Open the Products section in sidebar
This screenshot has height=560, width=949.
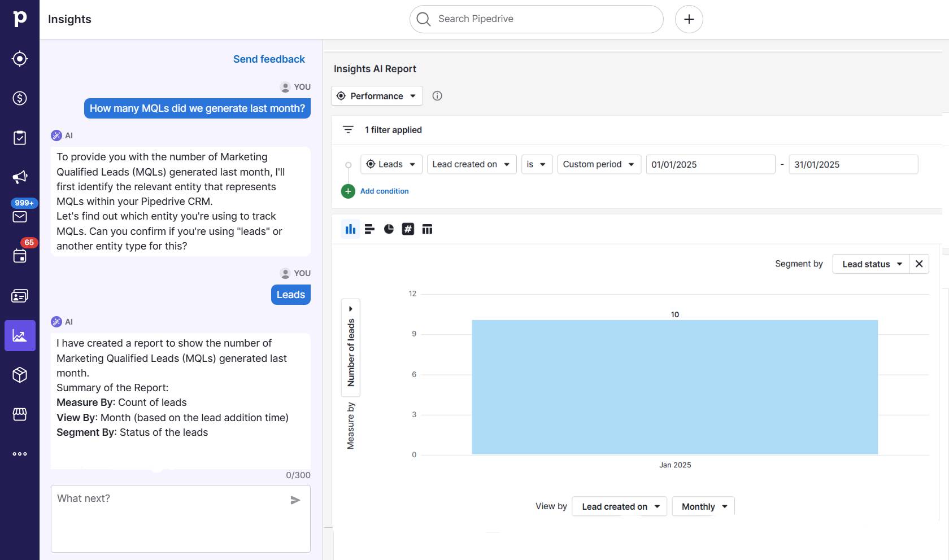(20, 374)
